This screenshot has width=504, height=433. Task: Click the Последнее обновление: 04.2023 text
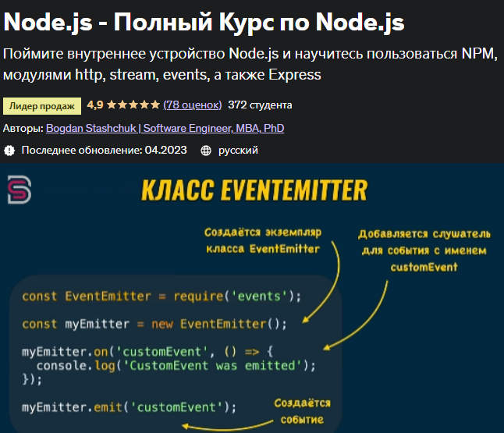104,151
